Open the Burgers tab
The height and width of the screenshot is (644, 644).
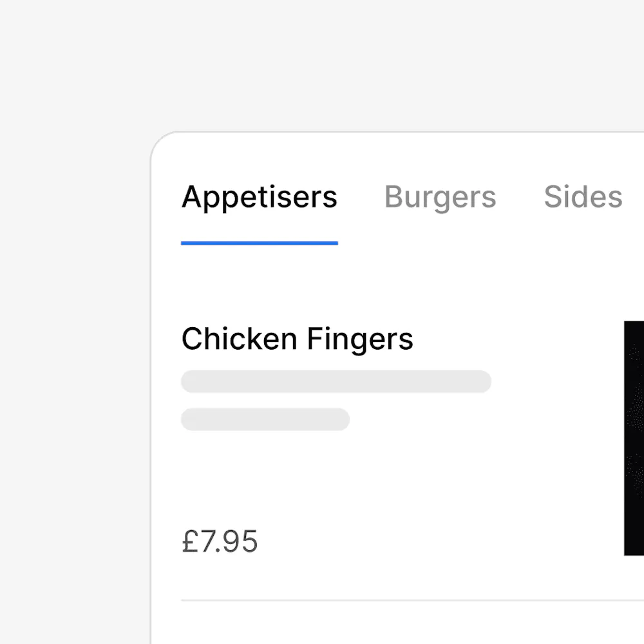(440, 197)
